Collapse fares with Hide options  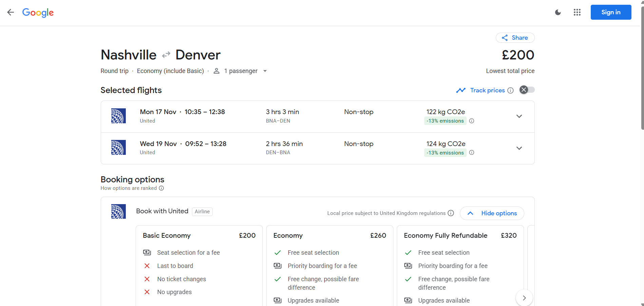(x=492, y=213)
